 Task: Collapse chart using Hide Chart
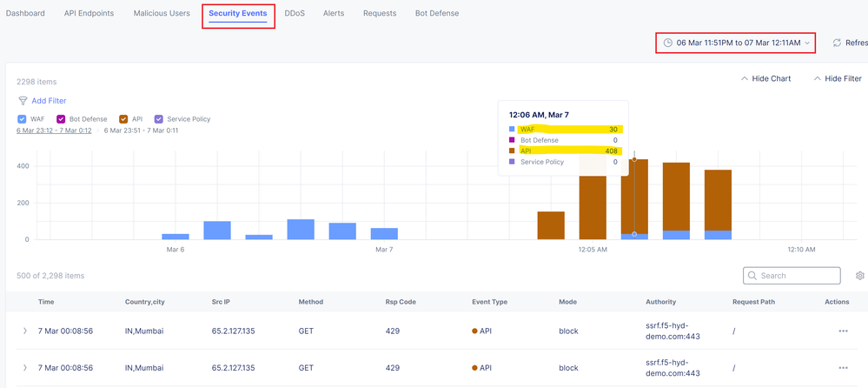coord(765,78)
